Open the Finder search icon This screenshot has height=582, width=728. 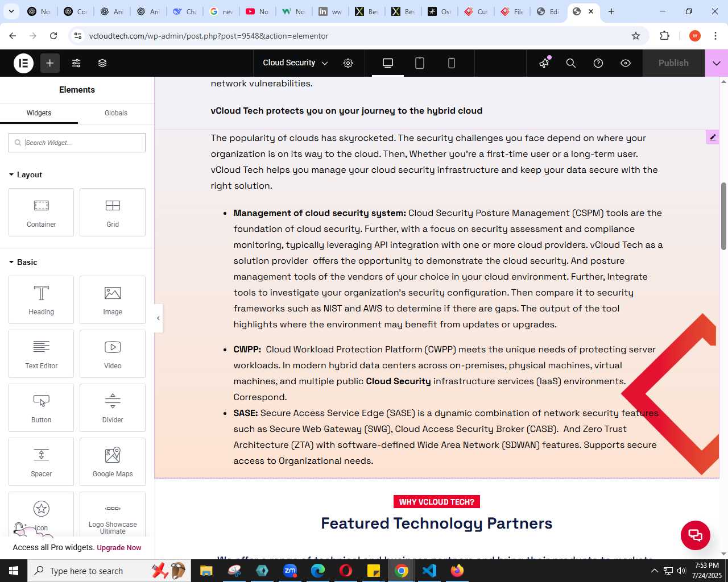pos(571,63)
